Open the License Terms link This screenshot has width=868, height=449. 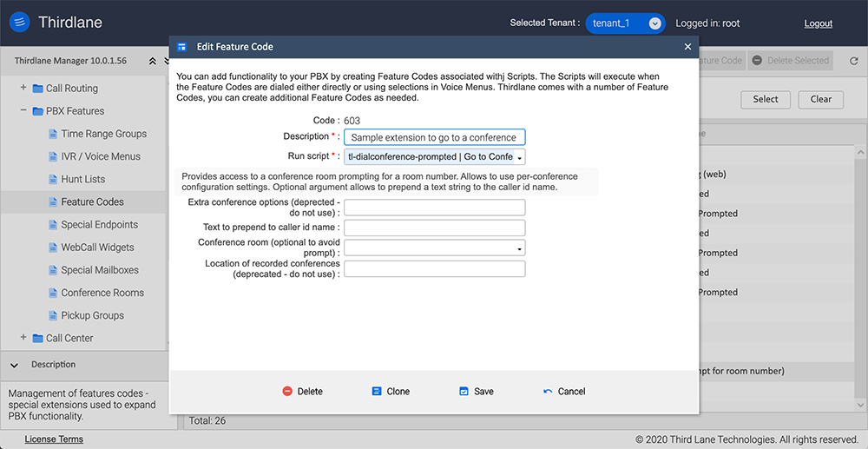point(54,439)
